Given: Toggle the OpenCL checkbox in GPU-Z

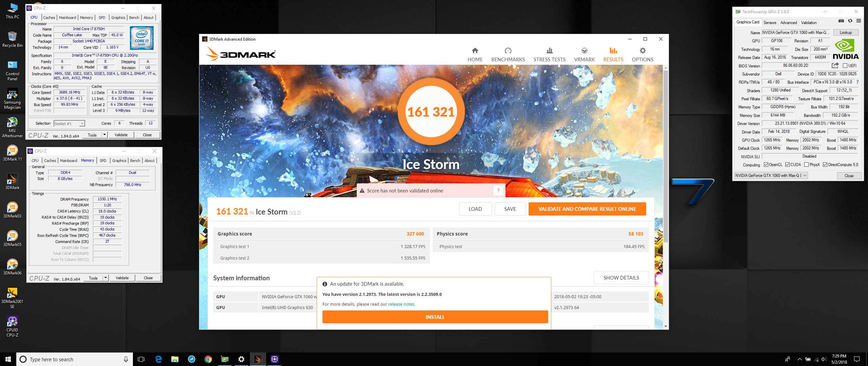Looking at the screenshot, I should click(766, 165).
